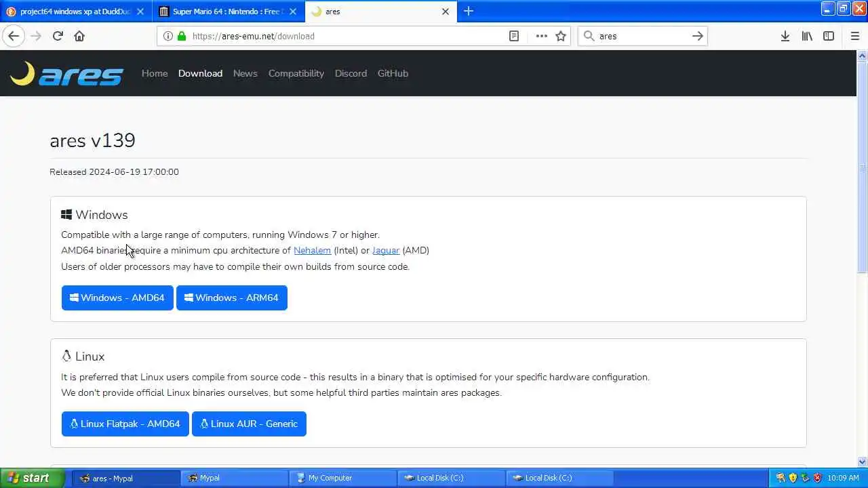Open the library bookshelf icon
This screenshot has height=488, width=868.
click(807, 36)
